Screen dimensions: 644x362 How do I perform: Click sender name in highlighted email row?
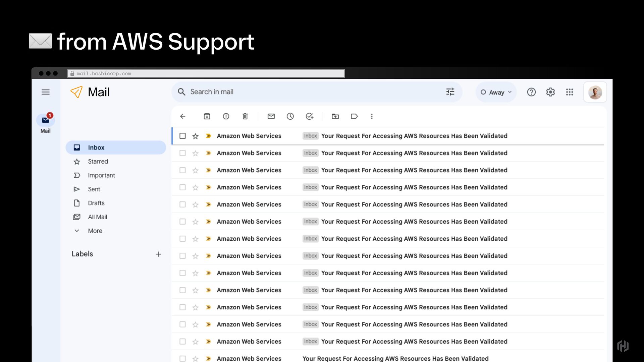[249, 136]
